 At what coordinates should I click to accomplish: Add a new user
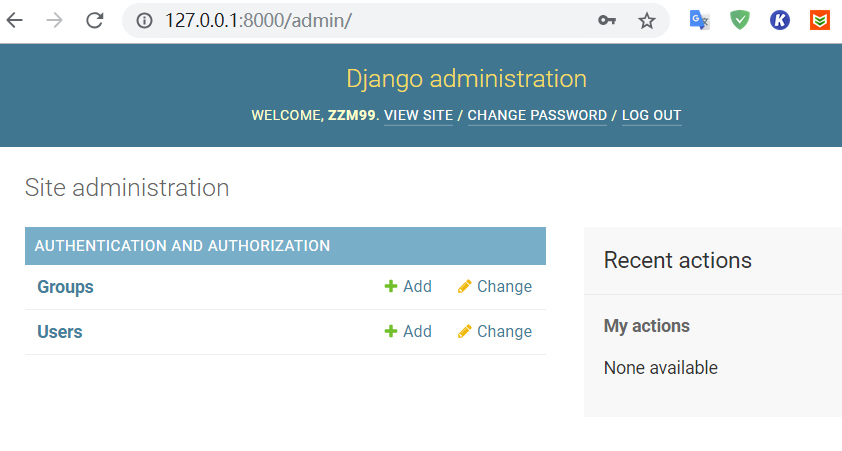pyautogui.click(x=408, y=332)
